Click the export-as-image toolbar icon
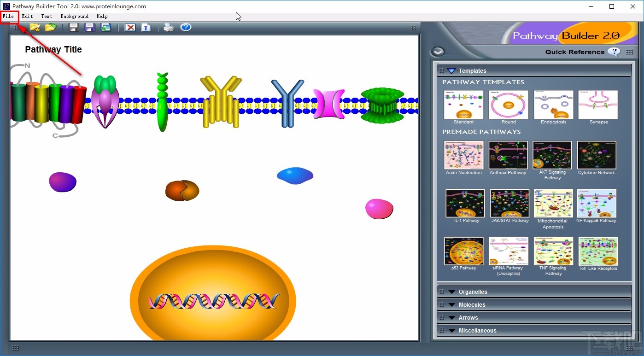The width and height of the screenshot is (644, 356). coord(106,28)
